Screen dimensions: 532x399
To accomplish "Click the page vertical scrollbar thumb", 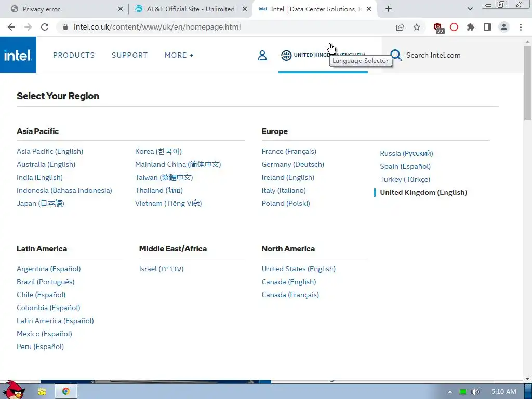I will point(527,83).
